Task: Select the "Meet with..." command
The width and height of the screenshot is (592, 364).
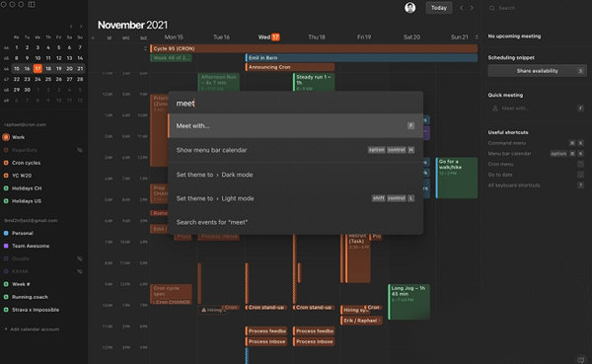Action: point(296,125)
